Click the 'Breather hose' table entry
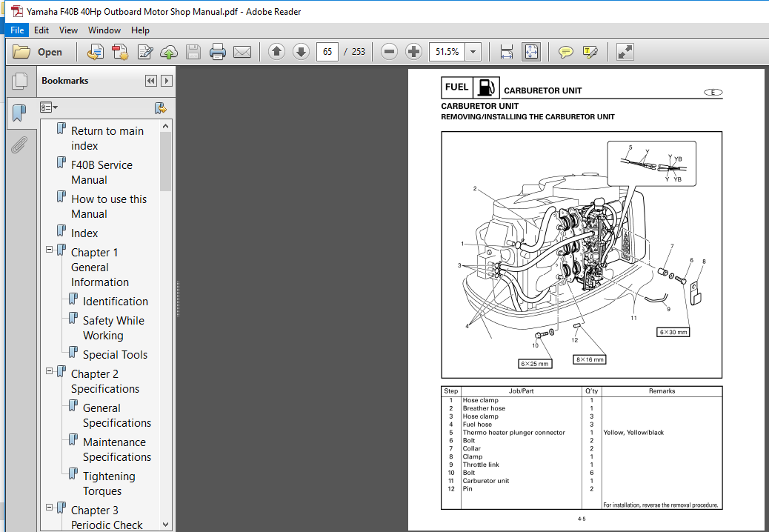The height and width of the screenshot is (532, 769). pos(484,408)
